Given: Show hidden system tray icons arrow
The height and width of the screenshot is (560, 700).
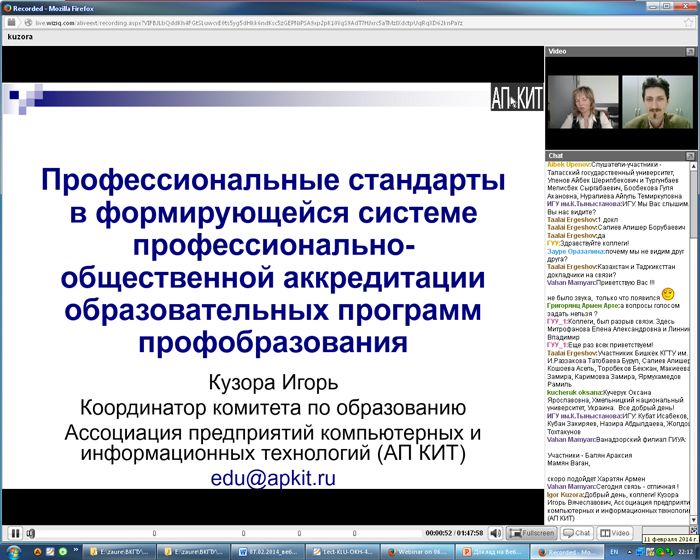Looking at the screenshot, I should click(630, 552).
